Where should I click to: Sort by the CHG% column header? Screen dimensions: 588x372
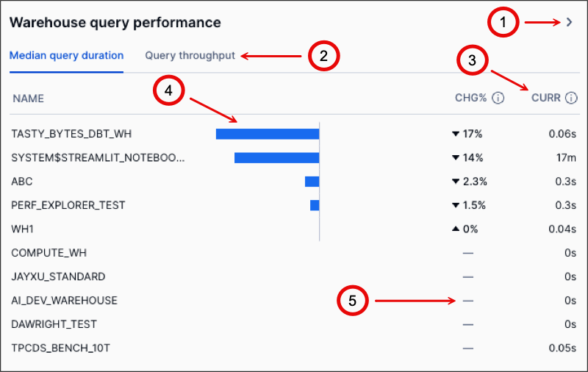point(470,98)
